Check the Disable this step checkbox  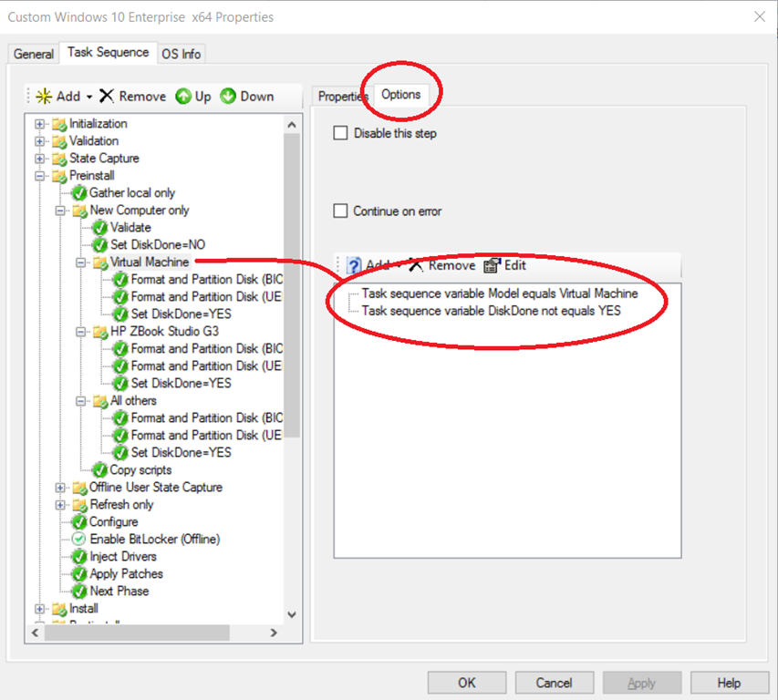tap(341, 133)
